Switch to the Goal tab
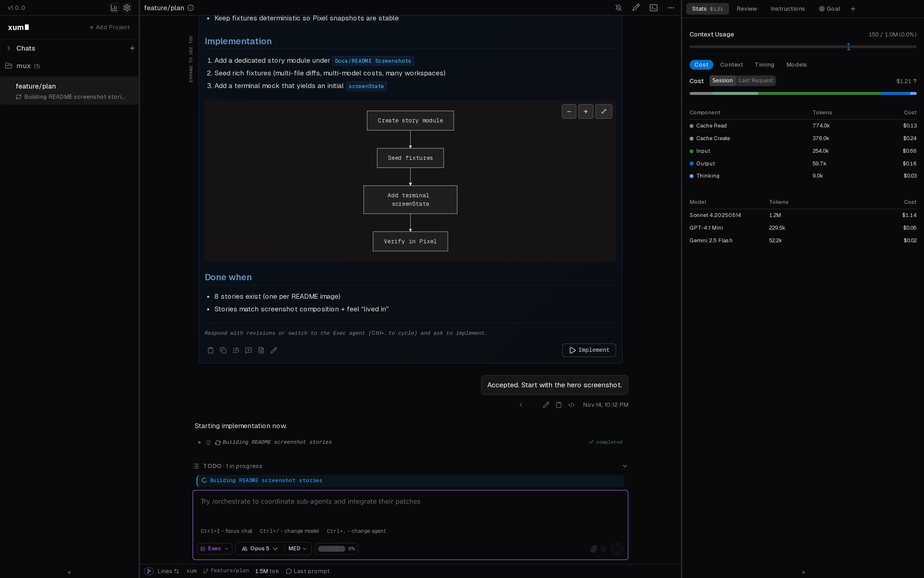924x578 pixels. pyautogui.click(x=829, y=9)
